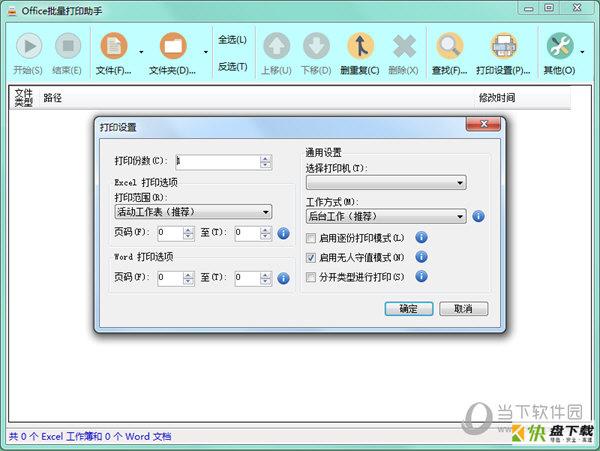
Task: Click the 删除(X) delete icon
Action: pos(404,46)
